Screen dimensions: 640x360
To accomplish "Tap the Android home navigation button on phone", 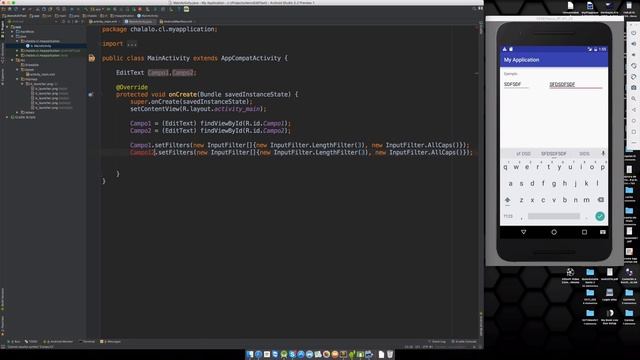I will tap(554, 232).
